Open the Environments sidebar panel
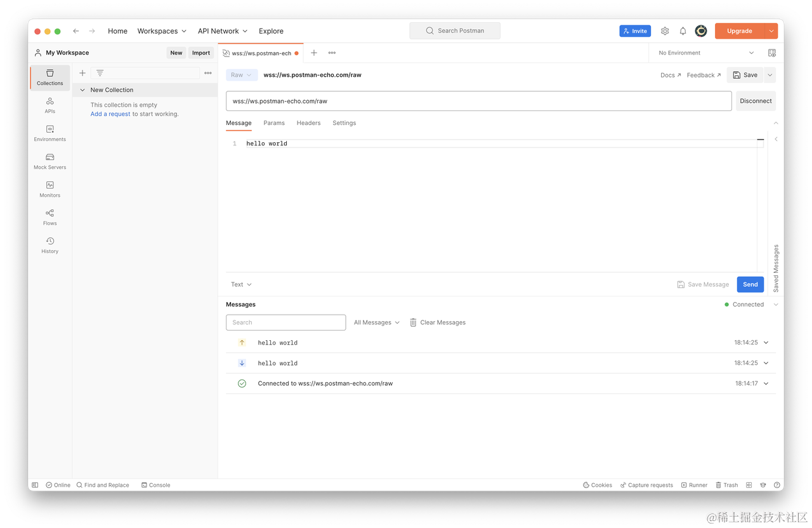Screen dimensions: 812x528 [49, 133]
